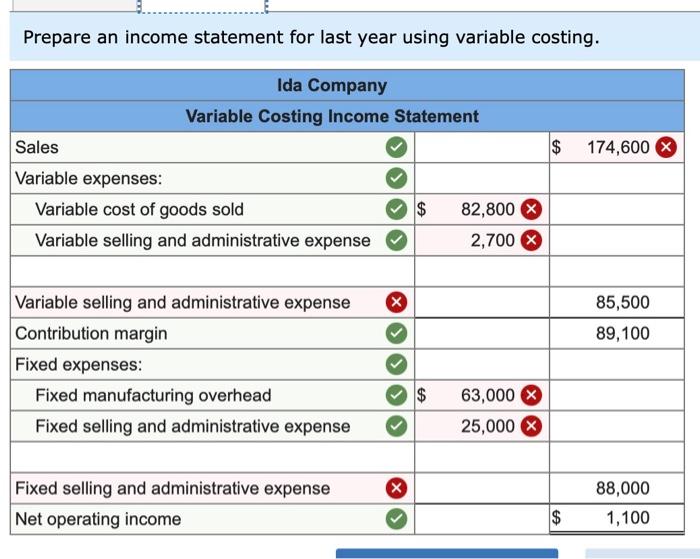Select the 63,000 fixed overhead input cell
This screenshot has width=700, height=559.
point(482,395)
